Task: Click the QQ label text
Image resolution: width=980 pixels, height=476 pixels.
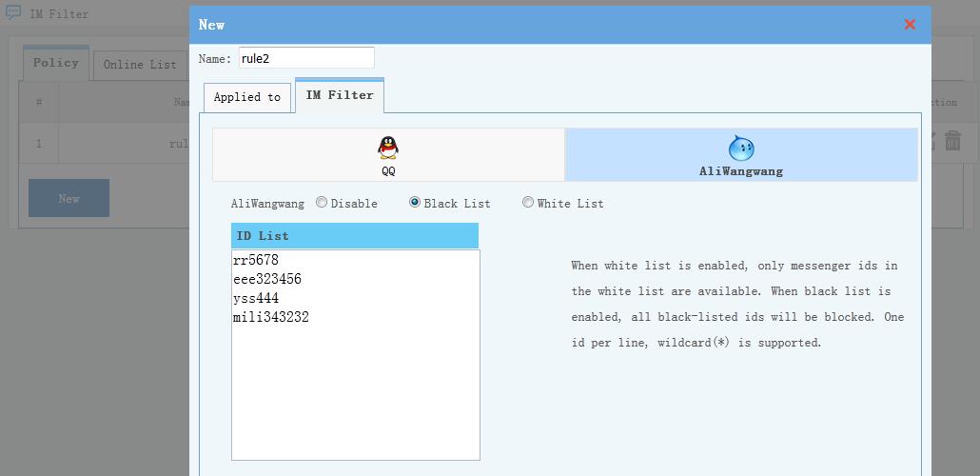Action: [388, 171]
